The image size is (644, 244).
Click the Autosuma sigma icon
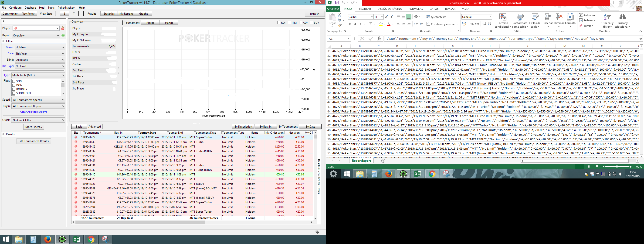pos(581,15)
